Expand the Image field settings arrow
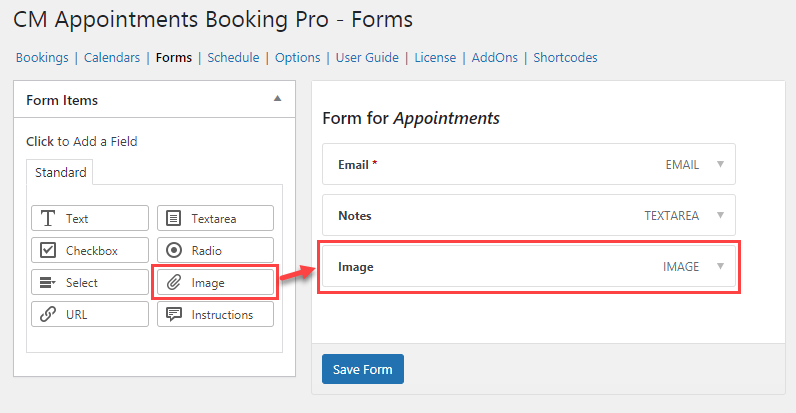This screenshot has height=413, width=796. tap(720, 266)
